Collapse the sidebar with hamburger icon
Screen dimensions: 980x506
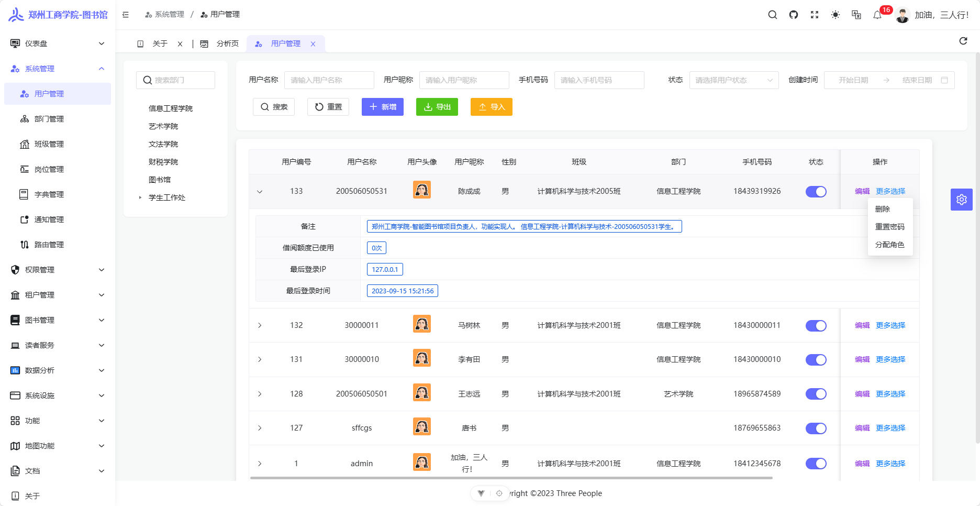(126, 15)
